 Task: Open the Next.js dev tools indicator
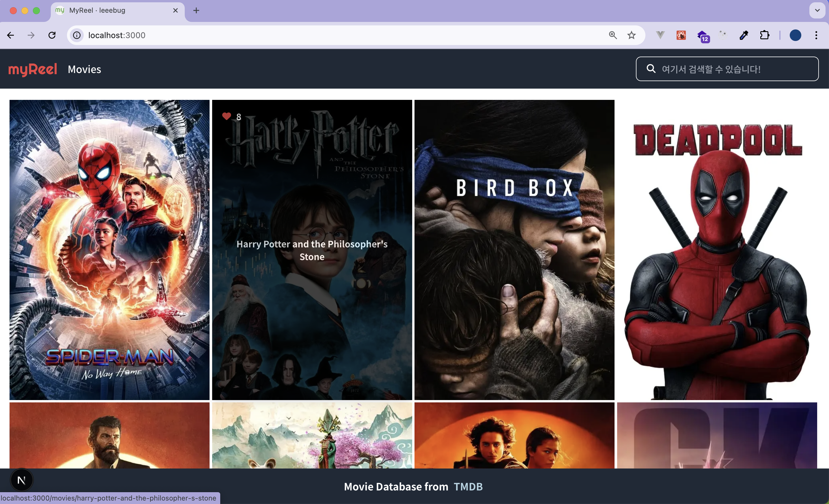(22, 480)
